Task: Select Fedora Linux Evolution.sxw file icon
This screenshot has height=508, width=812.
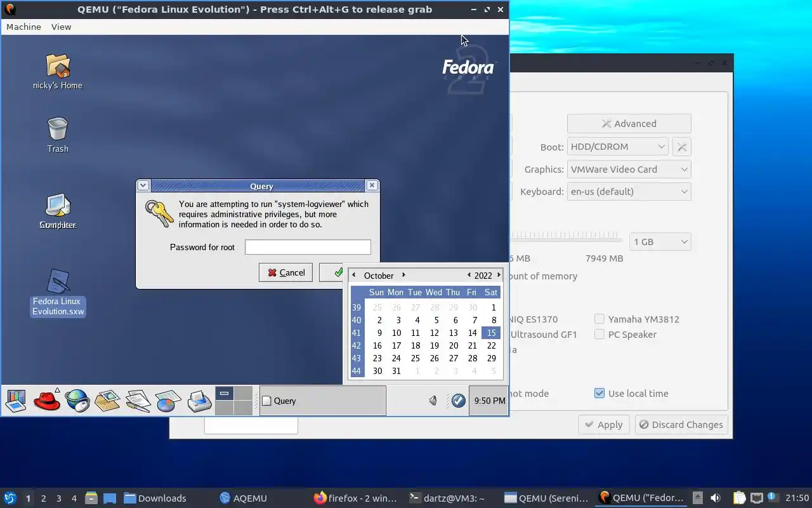Action: click(x=58, y=281)
